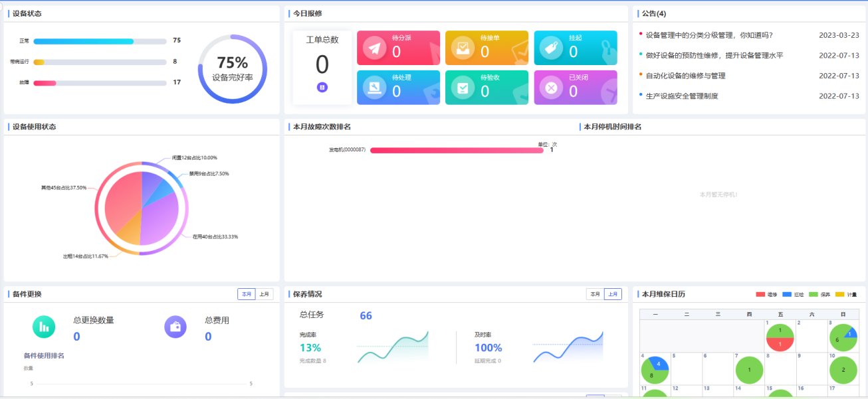Click the 待分派 paper plane icon
The image size is (868, 399).
coord(375,48)
